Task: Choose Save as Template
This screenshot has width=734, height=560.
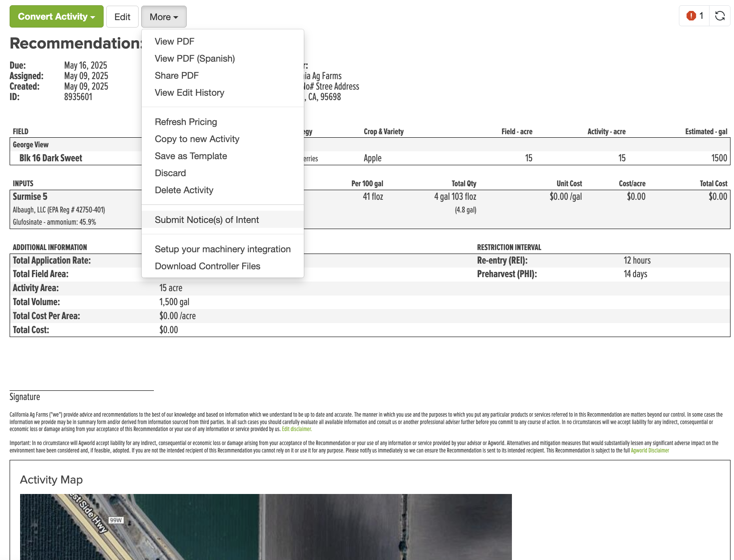Action: coord(191,156)
